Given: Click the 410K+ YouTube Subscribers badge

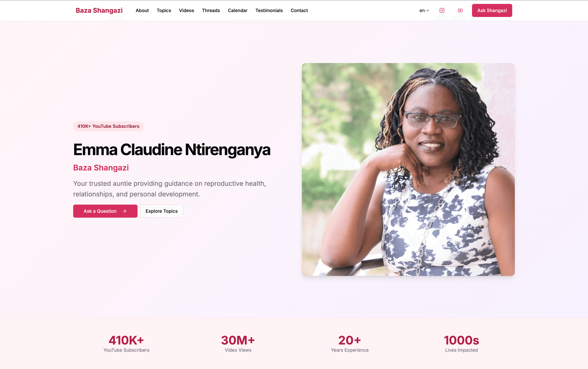Looking at the screenshot, I should [108, 126].
